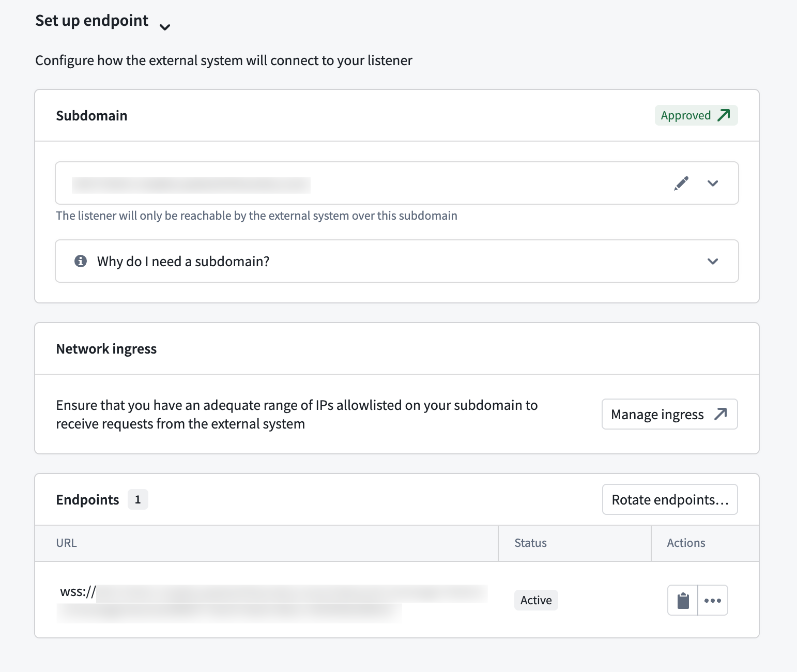Screen dimensions: 797x672
Task: Expand the subdomain field dropdown chevron
Action: click(713, 183)
